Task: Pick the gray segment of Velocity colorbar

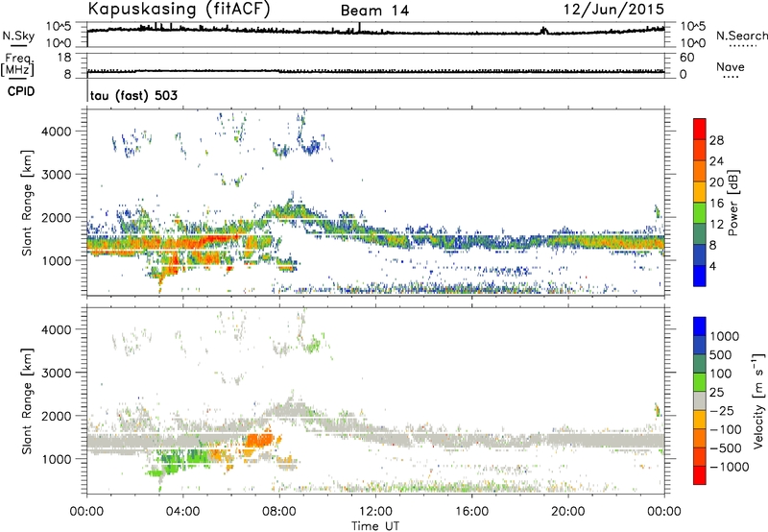Action: [x=700, y=400]
